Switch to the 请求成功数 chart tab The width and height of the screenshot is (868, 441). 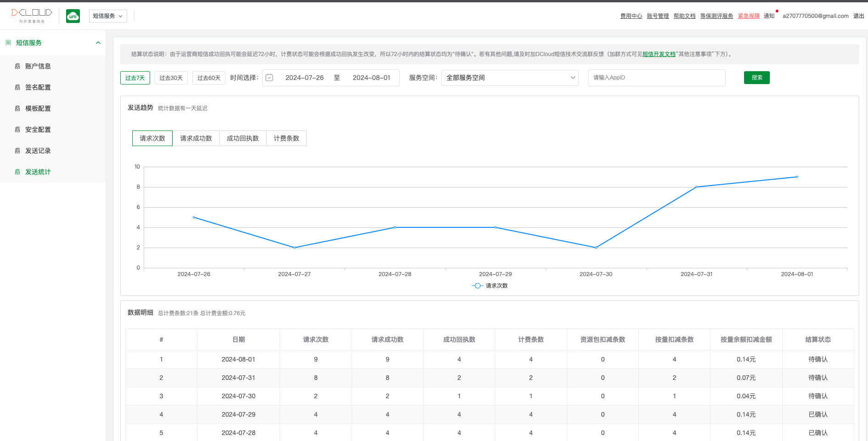(x=196, y=138)
